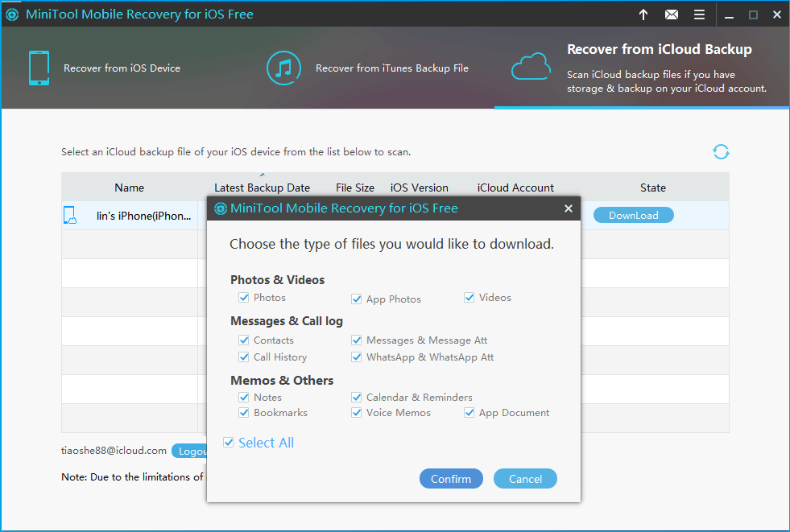790x532 pixels.
Task: Maximize the MiniTool window
Action: click(x=753, y=15)
